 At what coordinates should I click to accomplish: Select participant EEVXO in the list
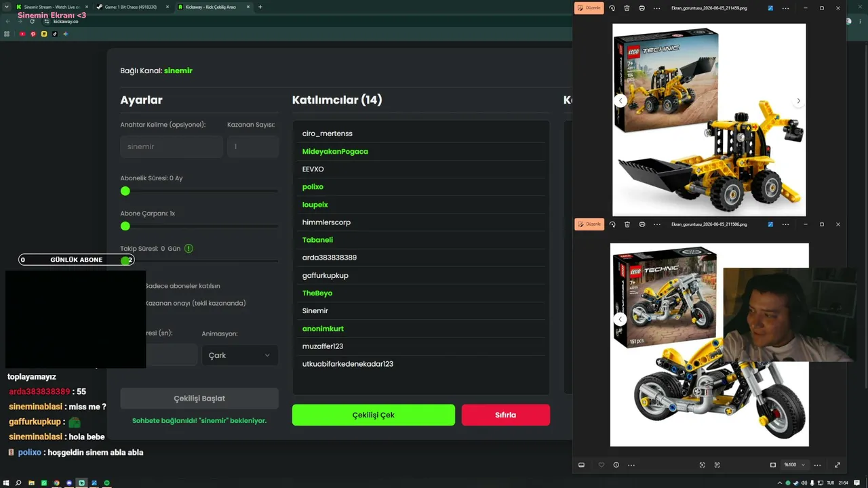[x=421, y=169]
